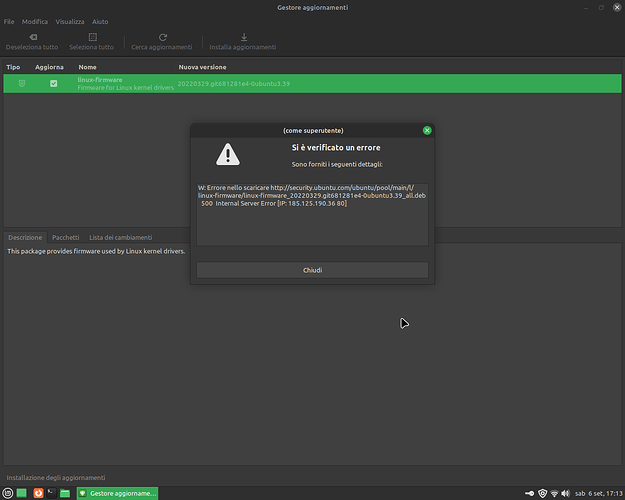Click the Chiudi button in error dialog

coord(312,270)
